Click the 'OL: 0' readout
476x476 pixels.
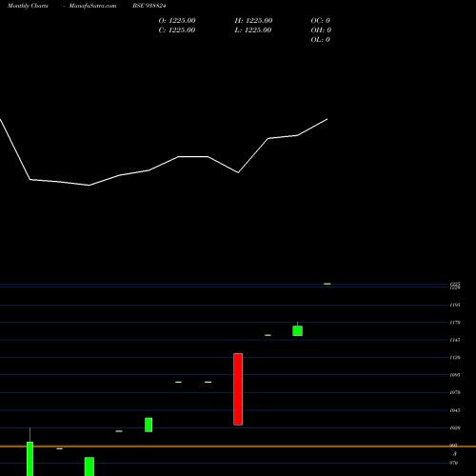coord(321,40)
